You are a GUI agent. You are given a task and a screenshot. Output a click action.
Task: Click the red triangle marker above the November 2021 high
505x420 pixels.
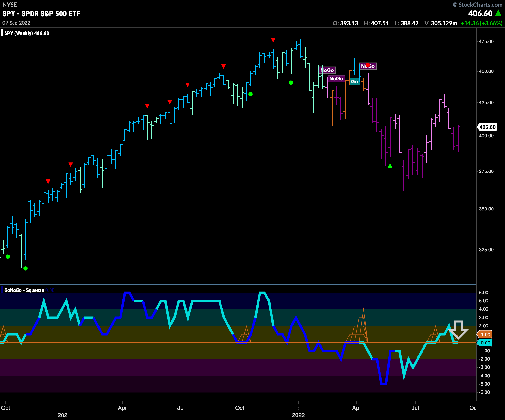pos(273,40)
